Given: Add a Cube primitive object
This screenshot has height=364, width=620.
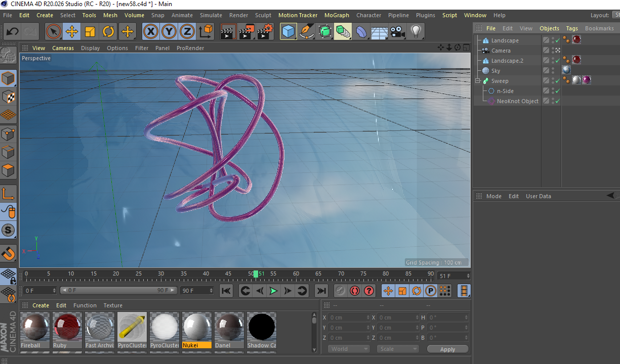Looking at the screenshot, I should pyautogui.click(x=288, y=32).
